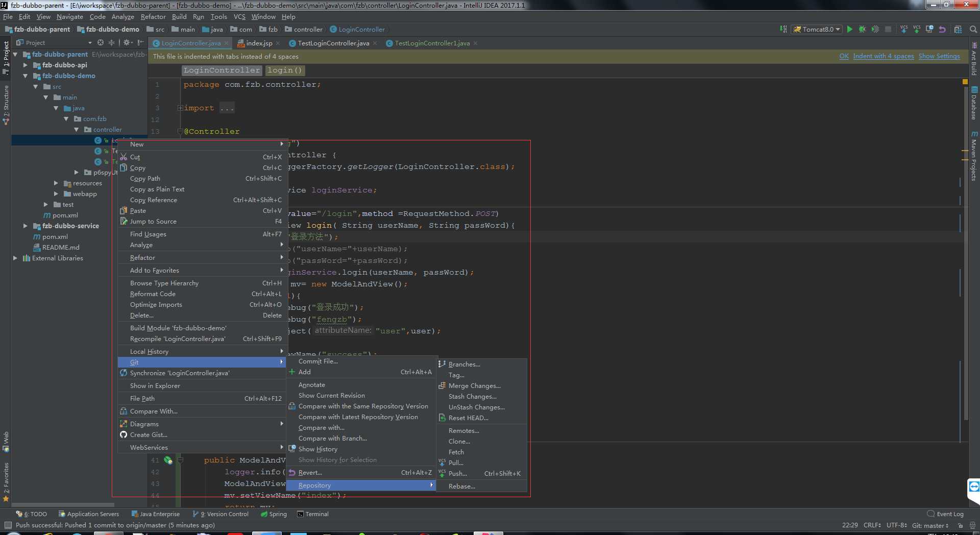The height and width of the screenshot is (535, 980).
Task: Open the Terminal tool window
Action: 313,514
